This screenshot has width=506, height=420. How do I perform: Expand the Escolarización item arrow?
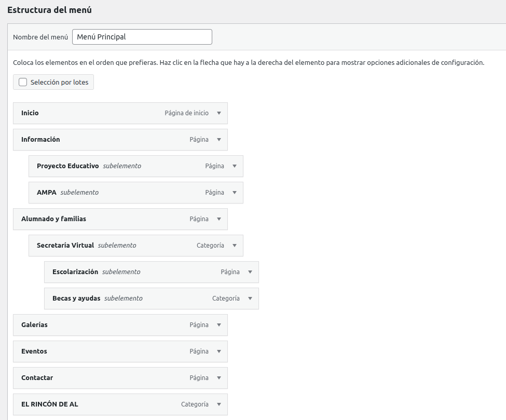coord(250,272)
